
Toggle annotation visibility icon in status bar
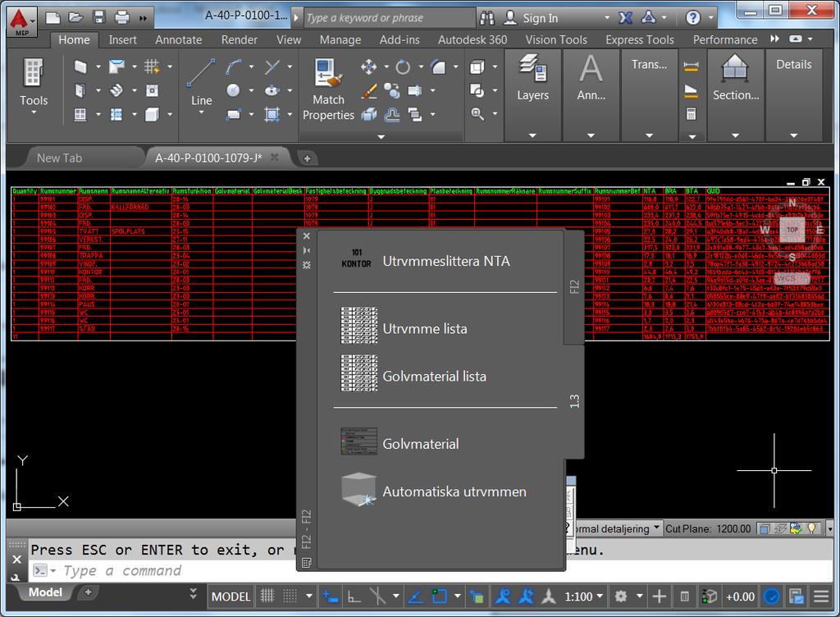click(x=503, y=596)
